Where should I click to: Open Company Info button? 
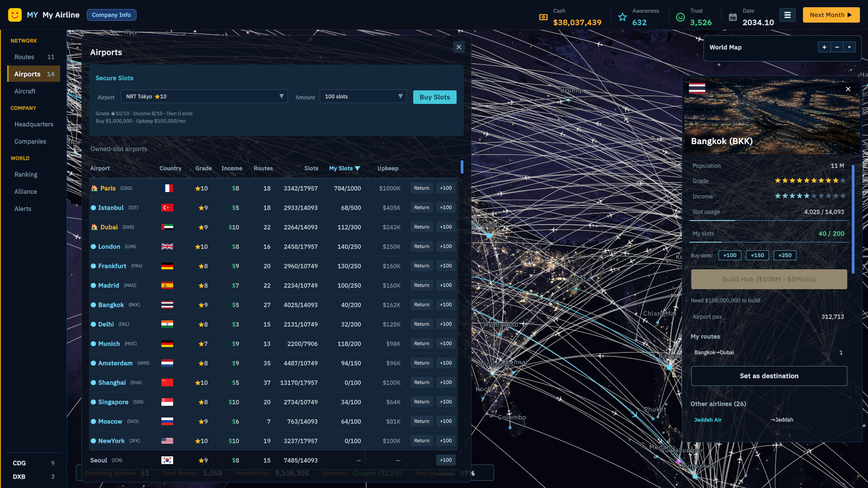(x=111, y=15)
